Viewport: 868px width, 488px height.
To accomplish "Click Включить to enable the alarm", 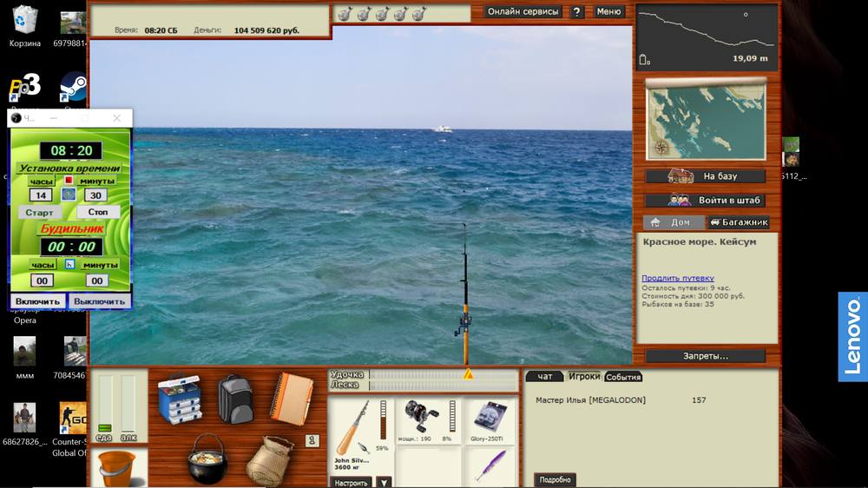I will point(37,301).
